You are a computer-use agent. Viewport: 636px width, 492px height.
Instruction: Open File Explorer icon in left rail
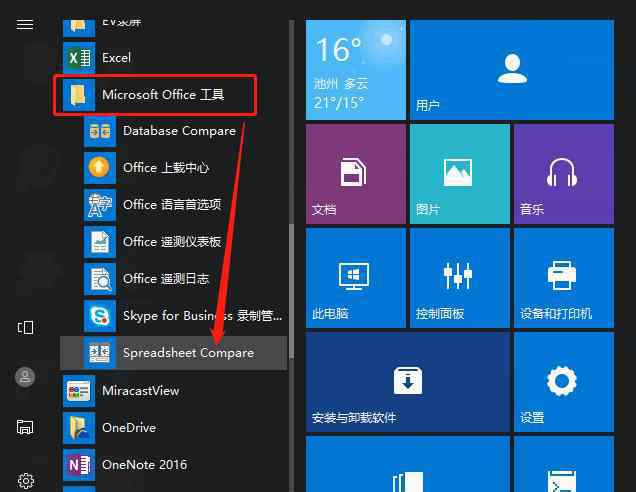25,427
